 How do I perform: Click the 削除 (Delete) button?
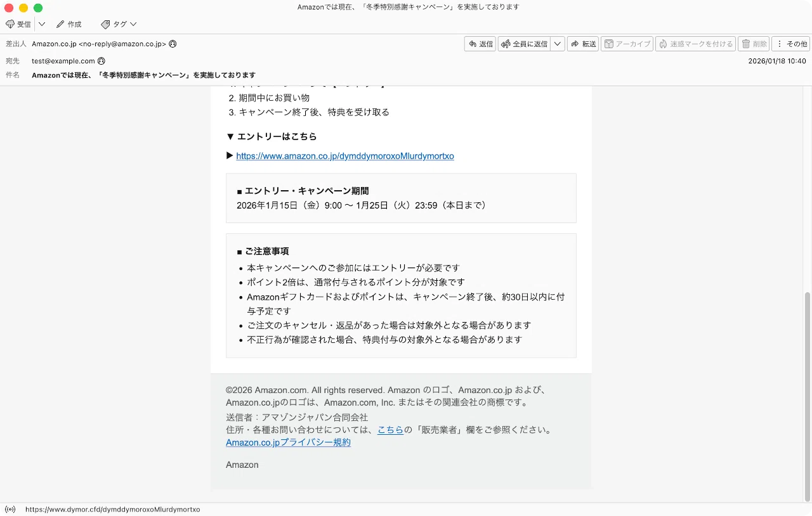click(x=754, y=44)
